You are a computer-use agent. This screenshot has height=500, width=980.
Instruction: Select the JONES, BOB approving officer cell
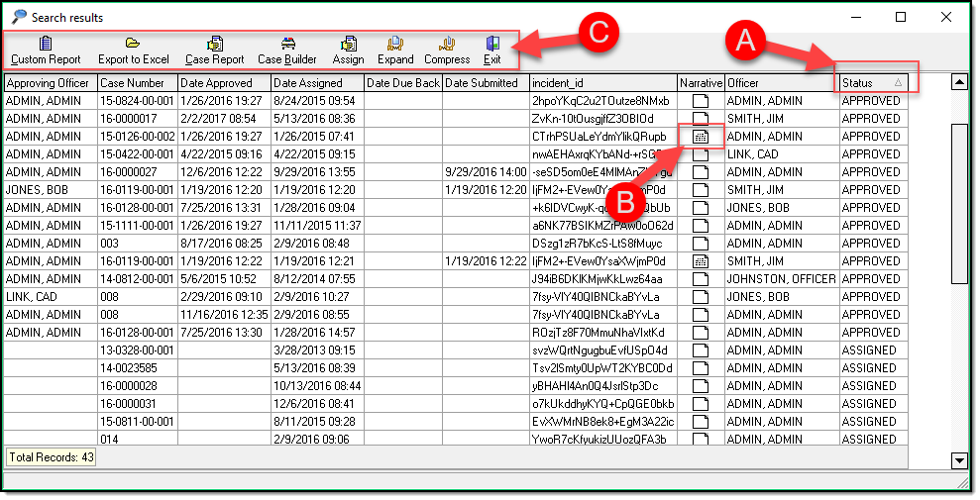click(50, 190)
